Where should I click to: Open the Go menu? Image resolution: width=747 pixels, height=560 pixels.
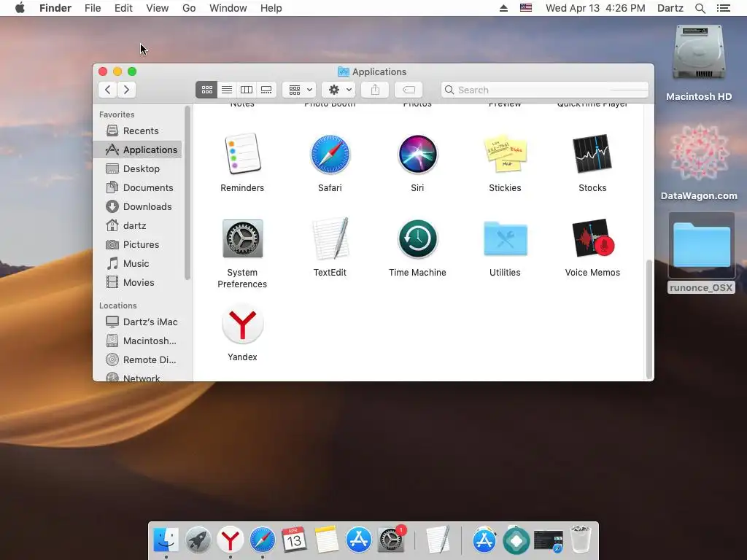pyautogui.click(x=189, y=8)
